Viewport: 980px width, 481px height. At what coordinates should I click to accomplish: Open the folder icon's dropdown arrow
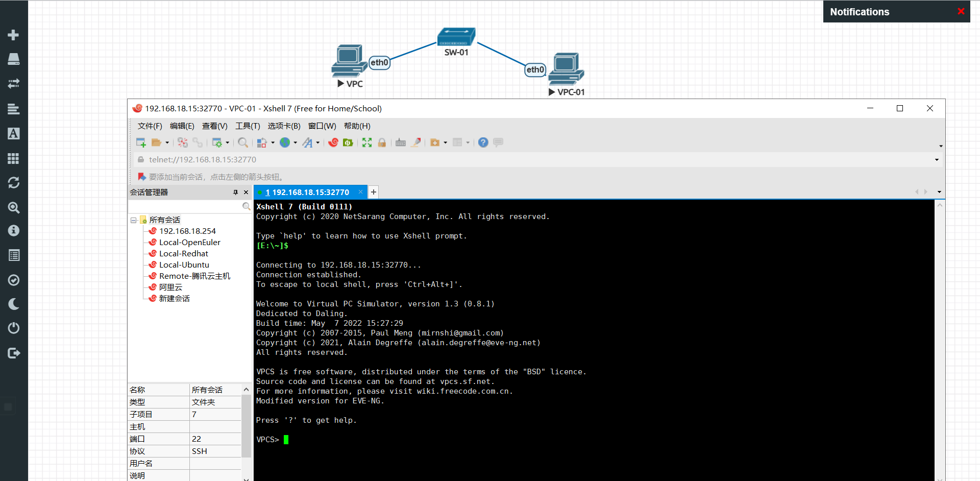click(x=167, y=142)
